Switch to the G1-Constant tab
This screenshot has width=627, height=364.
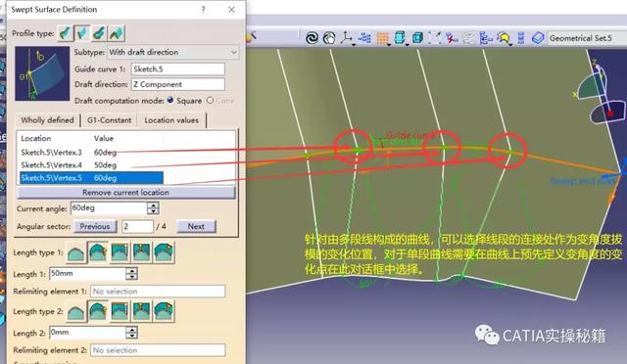click(109, 120)
